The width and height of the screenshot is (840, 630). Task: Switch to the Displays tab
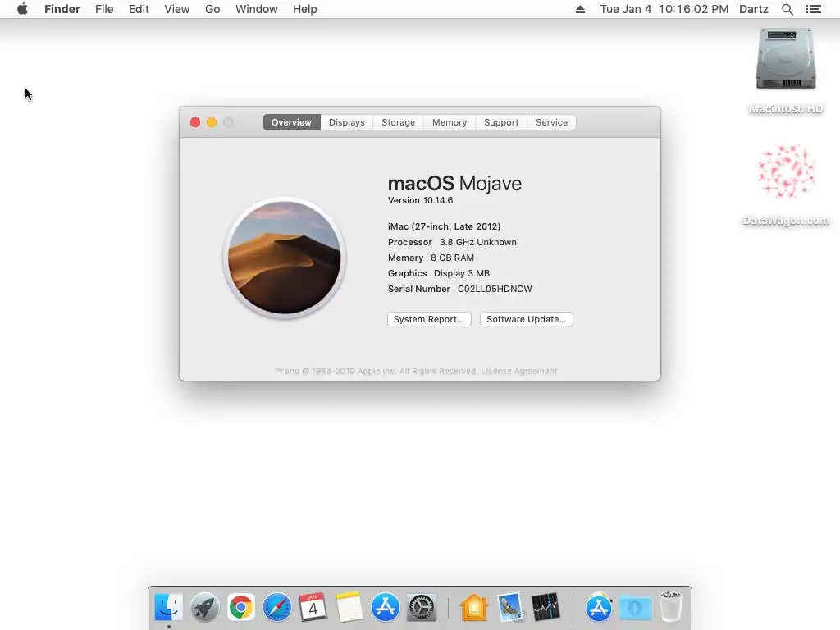(x=347, y=122)
